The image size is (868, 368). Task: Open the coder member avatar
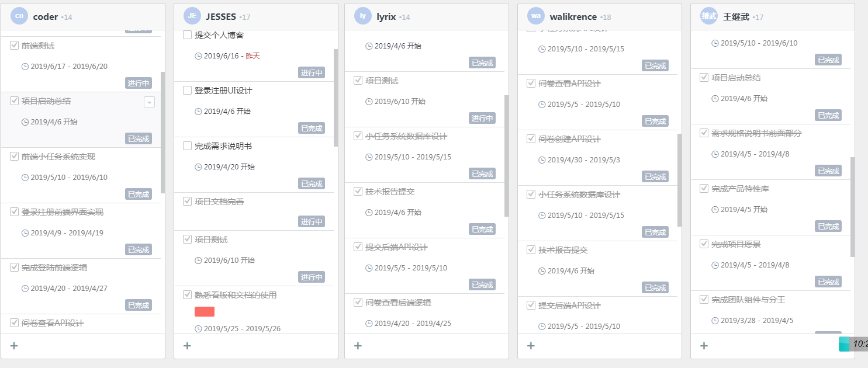pyautogui.click(x=19, y=16)
